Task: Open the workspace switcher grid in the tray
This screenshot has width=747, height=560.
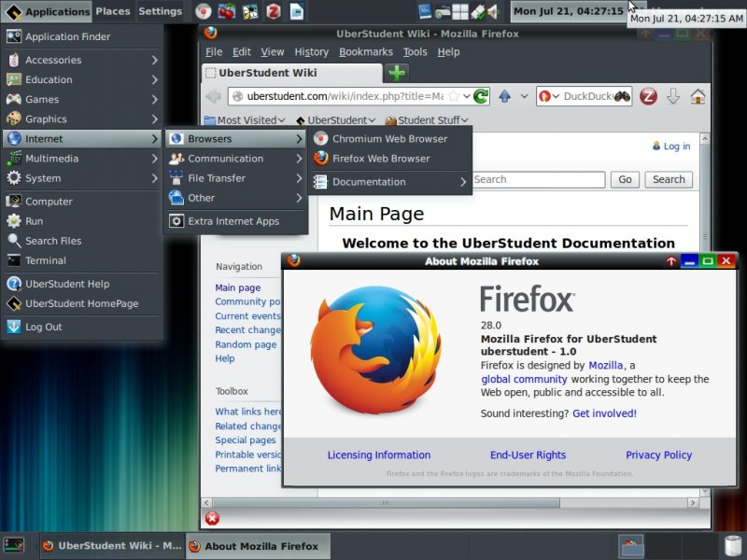Action: point(459,11)
